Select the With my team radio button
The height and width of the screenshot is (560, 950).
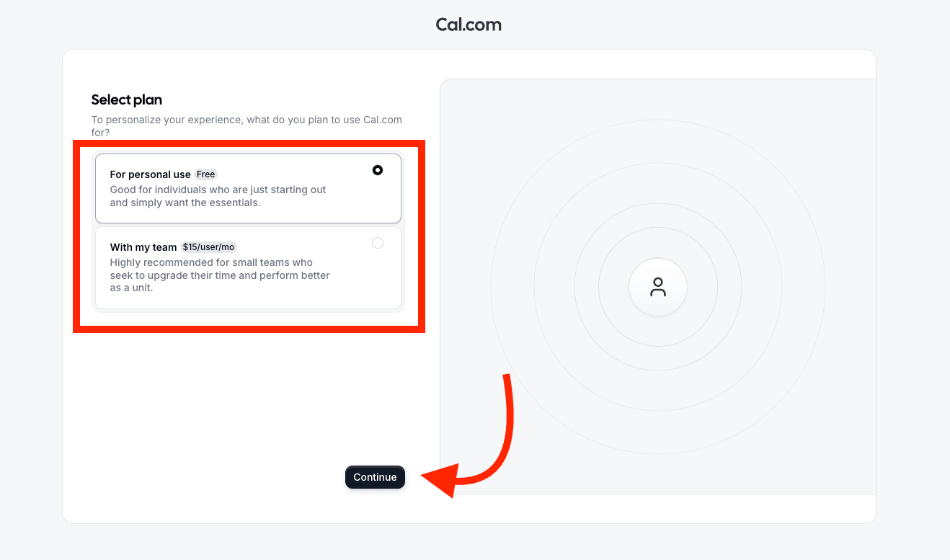tap(378, 243)
